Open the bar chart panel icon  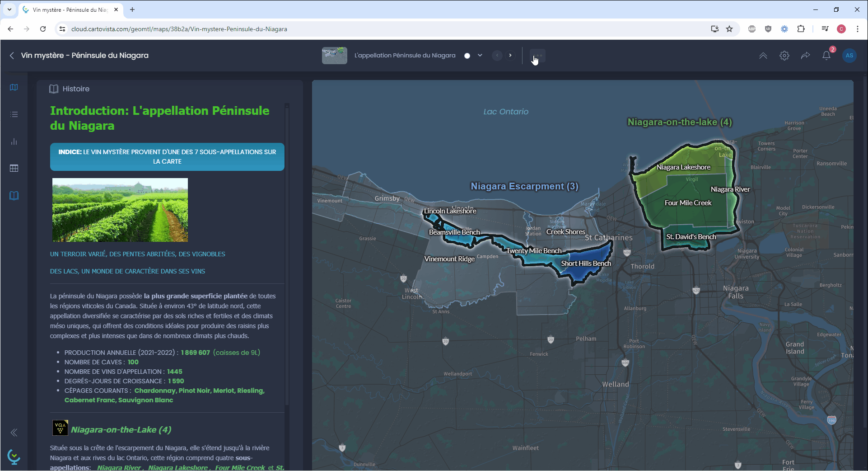point(14,141)
